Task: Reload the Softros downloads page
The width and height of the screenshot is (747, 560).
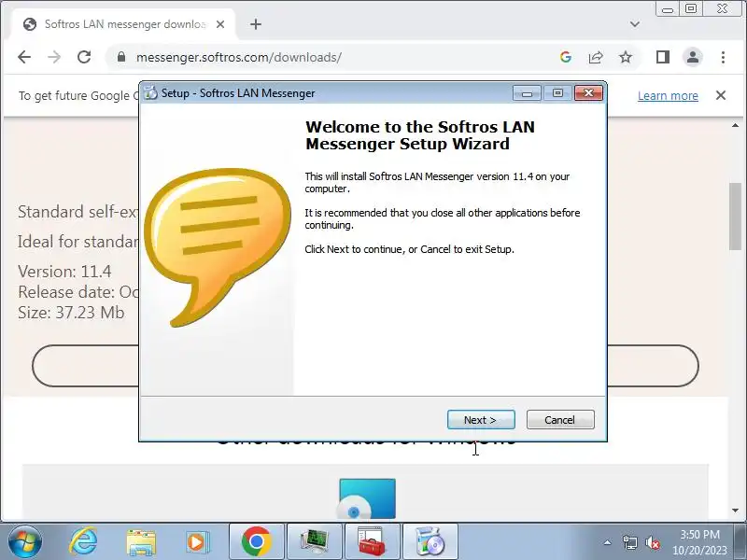Action: [x=84, y=57]
